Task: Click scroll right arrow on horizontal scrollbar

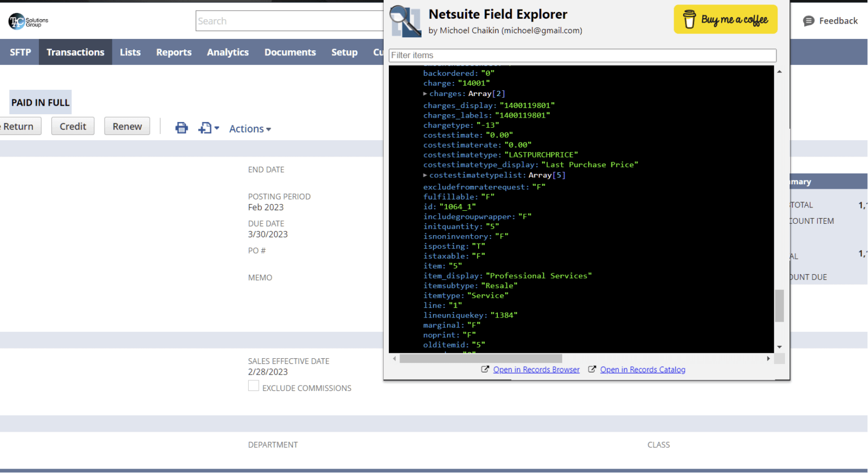Action: click(x=768, y=359)
